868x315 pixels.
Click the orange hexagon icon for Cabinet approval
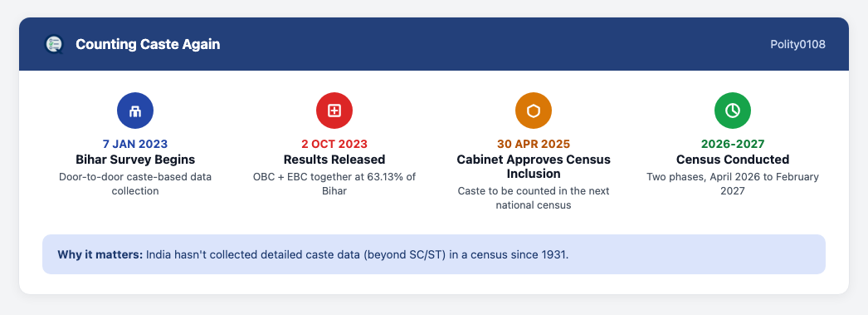point(534,111)
